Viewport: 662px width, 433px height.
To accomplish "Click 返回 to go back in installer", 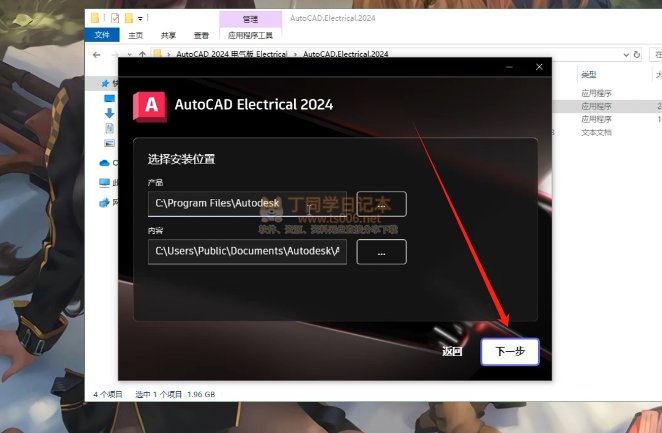I will tap(452, 351).
